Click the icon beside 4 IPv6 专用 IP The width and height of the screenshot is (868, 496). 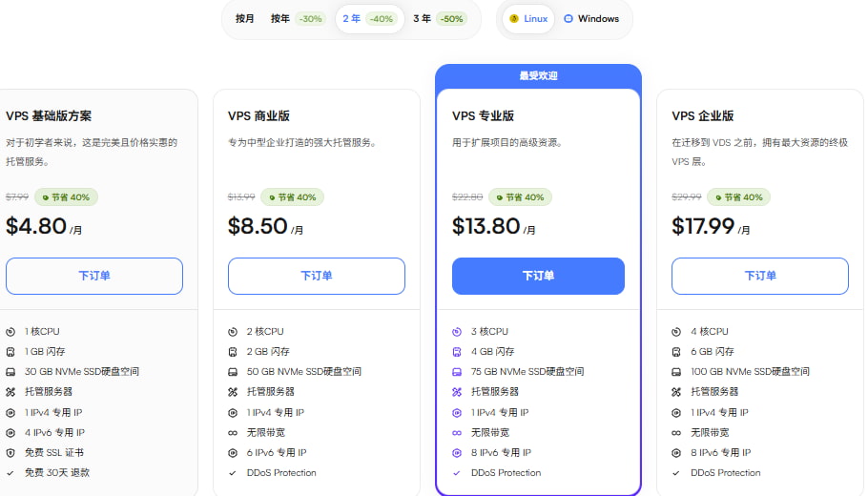point(10,433)
